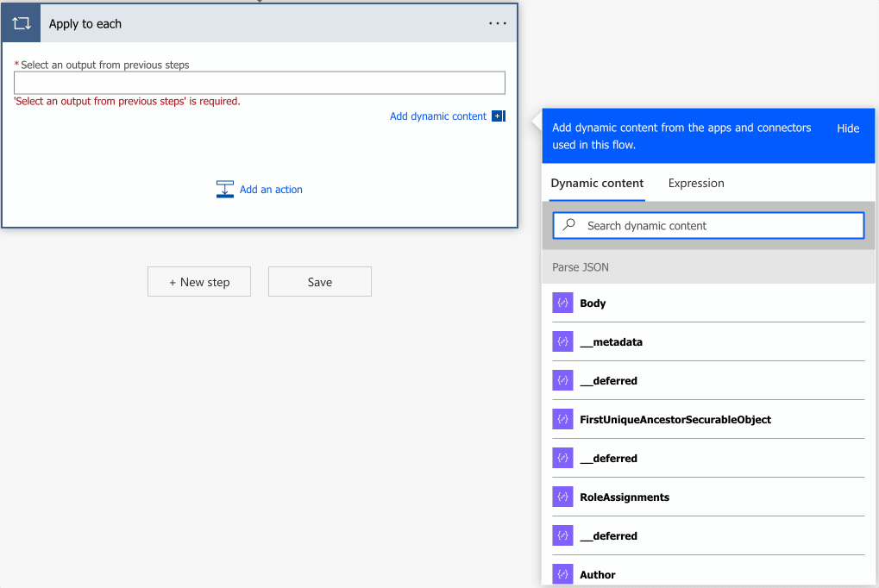Viewport: 879px width, 588px height.
Task: Select the __deferred item directly below __metadata
Action: click(608, 381)
